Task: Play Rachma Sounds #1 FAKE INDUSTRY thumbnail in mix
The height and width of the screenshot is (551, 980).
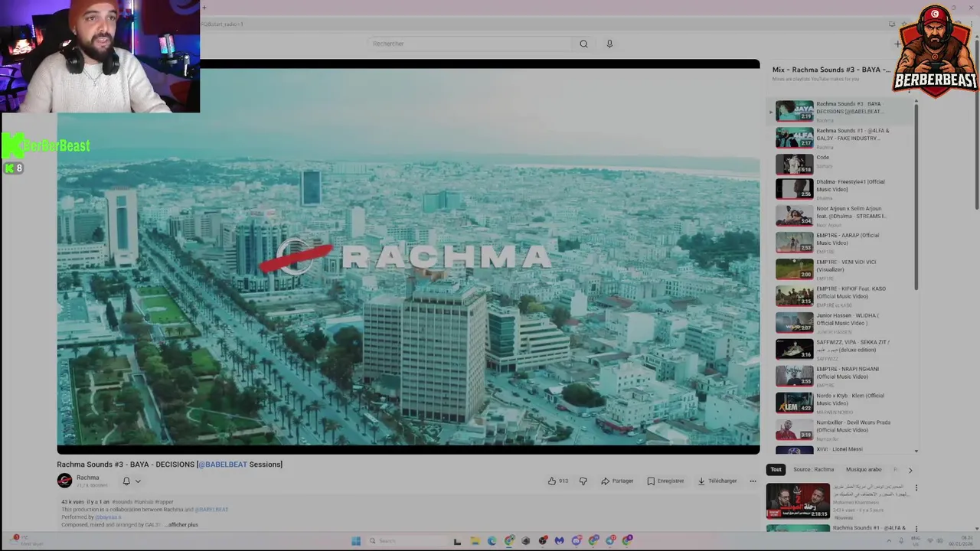Action: click(794, 138)
